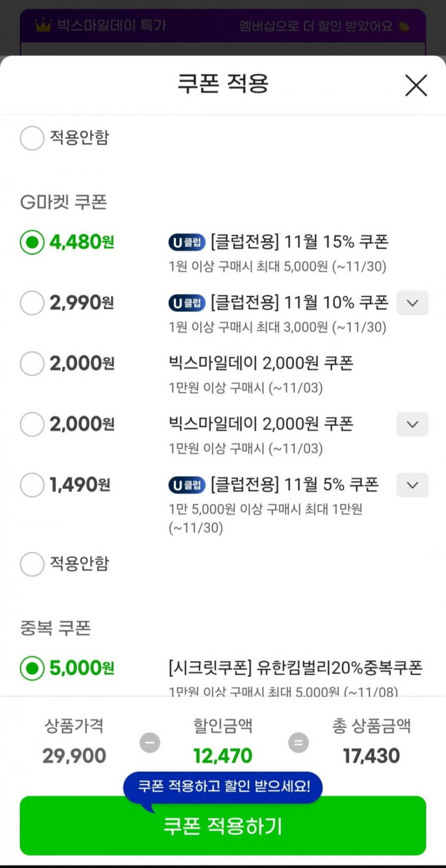Select the 1,490원 5% coupon radio
The image size is (446, 868).
pyautogui.click(x=32, y=485)
